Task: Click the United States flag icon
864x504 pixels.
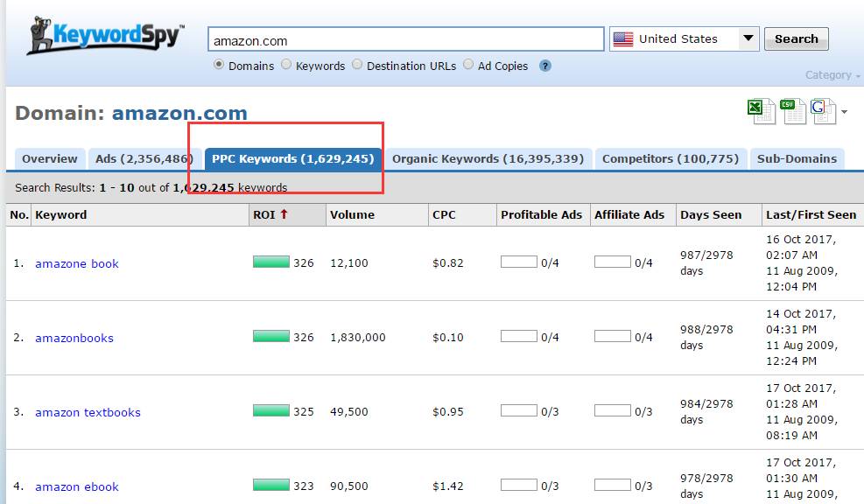Action: click(623, 39)
